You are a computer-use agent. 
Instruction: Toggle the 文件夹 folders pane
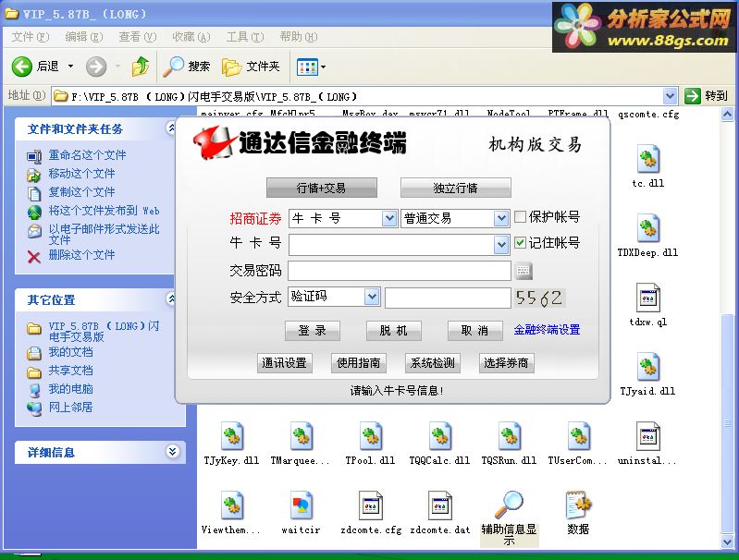point(251,67)
